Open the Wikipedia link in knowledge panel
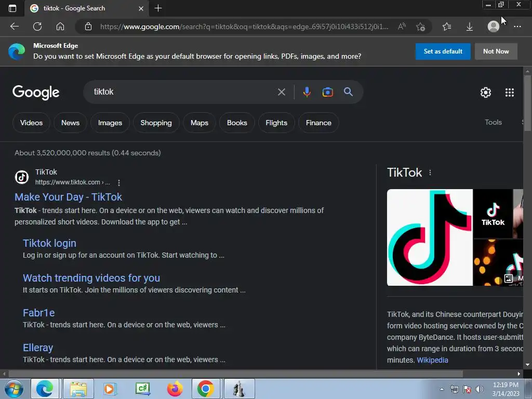Viewport: 532px width, 399px height. [x=432, y=360]
